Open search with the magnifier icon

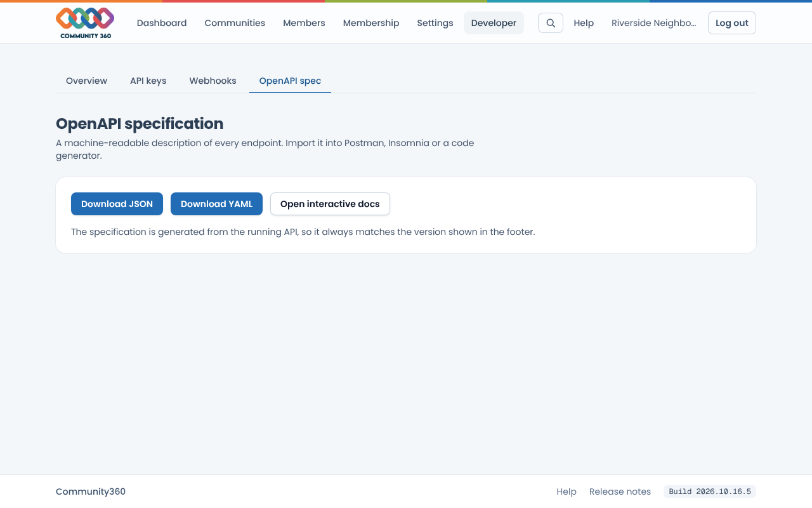(x=551, y=23)
